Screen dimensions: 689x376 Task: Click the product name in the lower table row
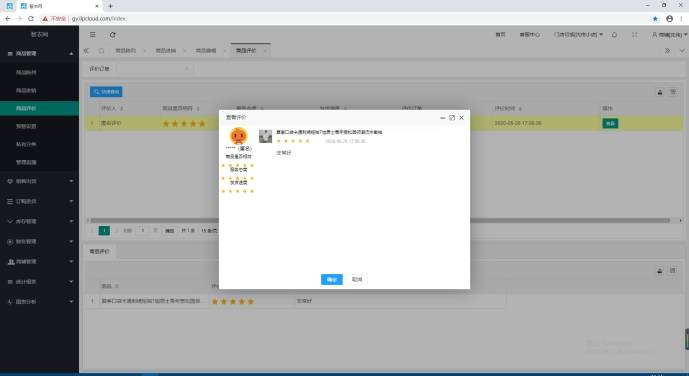(x=151, y=301)
